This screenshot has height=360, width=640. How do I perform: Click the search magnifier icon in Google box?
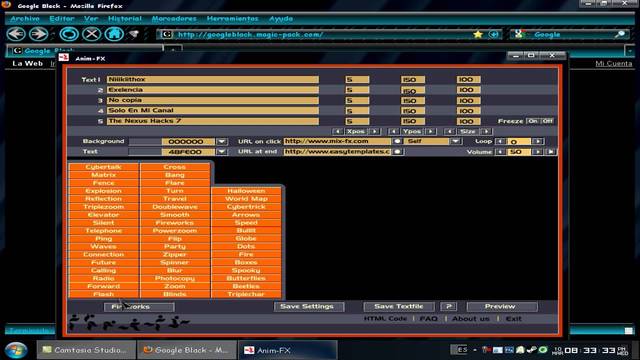click(x=620, y=34)
